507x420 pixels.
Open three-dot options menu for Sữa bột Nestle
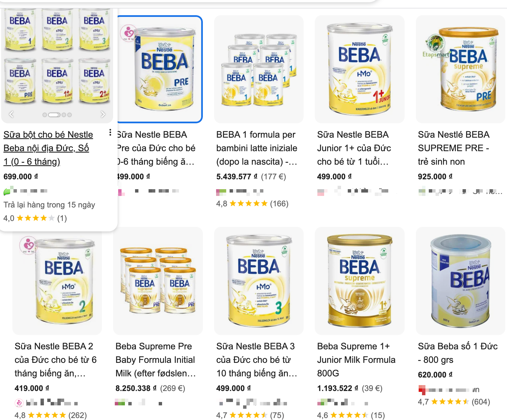coord(110,132)
